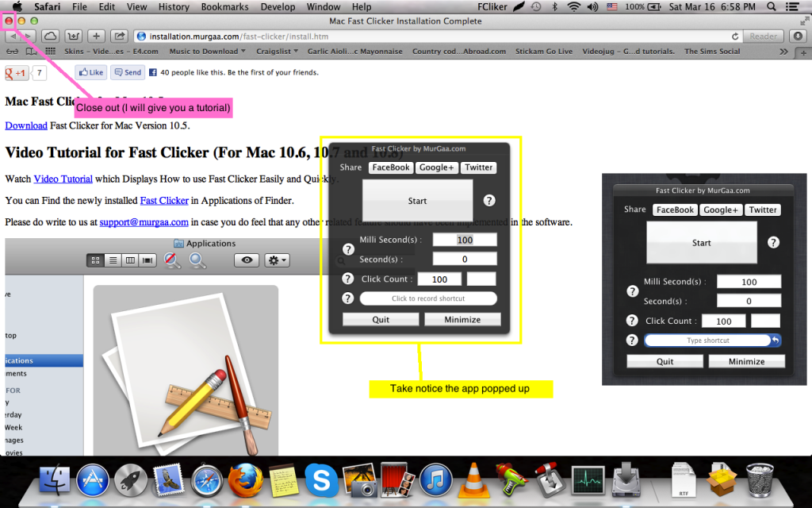Launch Firefox from the Dock

[245, 480]
